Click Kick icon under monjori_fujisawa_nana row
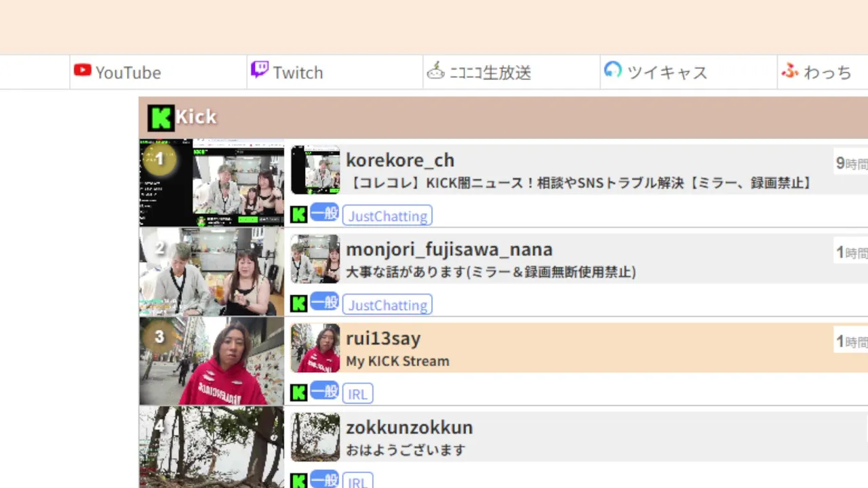The width and height of the screenshot is (868, 488). click(x=299, y=304)
